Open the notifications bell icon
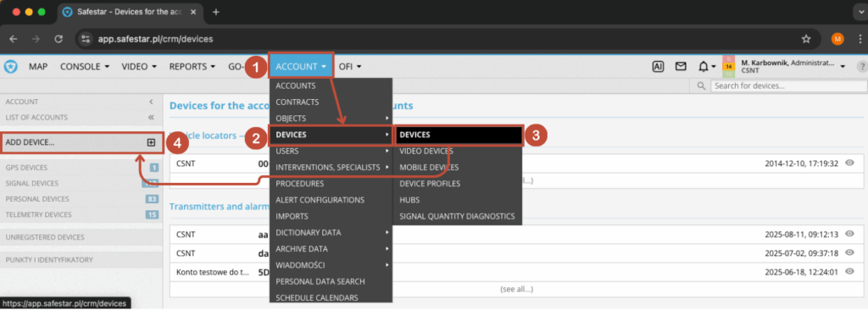 pyautogui.click(x=703, y=67)
